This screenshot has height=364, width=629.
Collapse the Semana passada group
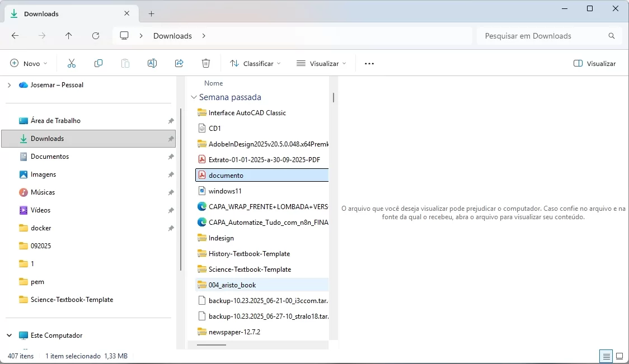194,97
